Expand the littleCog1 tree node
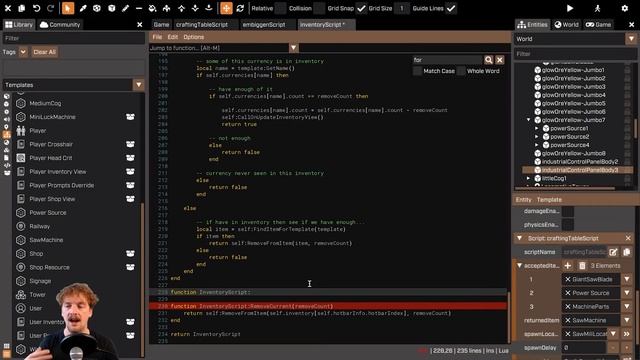Image resolution: width=640 pixels, height=360 pixels. click(x=529, y=178)
